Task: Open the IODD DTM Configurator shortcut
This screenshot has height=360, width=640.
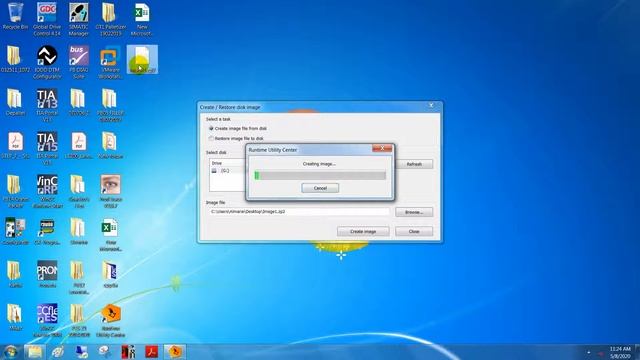Action: coord(47,62)
